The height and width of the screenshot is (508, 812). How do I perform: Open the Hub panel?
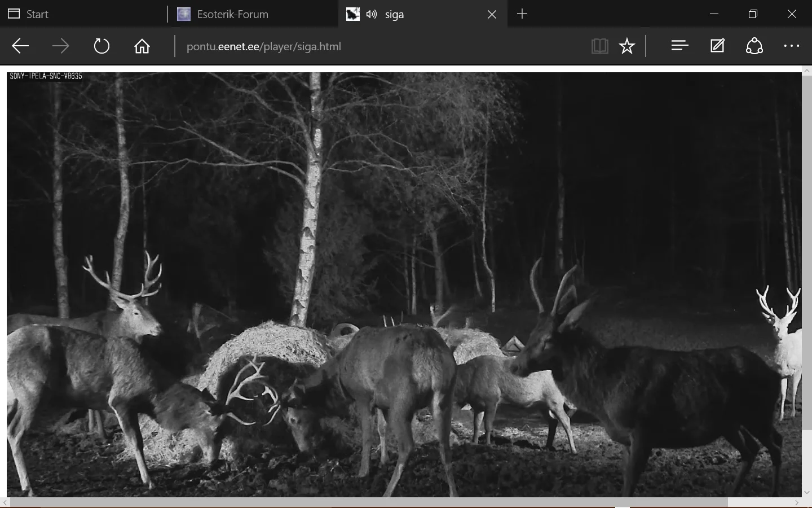pyautogui.click(x=680, y=46)
